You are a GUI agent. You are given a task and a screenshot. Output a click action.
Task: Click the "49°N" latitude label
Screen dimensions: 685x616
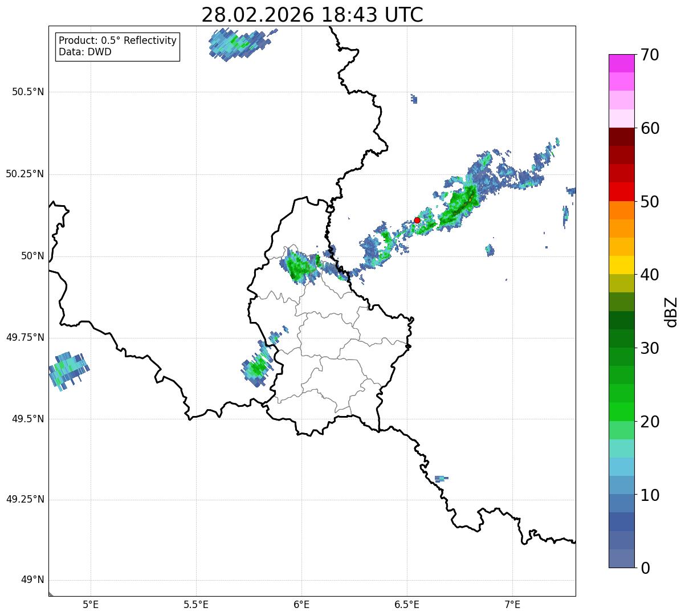coord(32,580)
